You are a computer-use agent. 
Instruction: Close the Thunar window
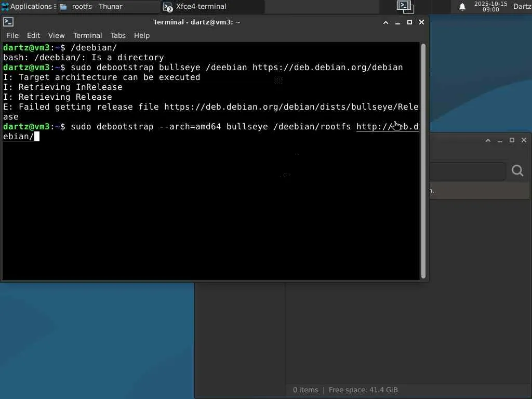[524, 140]
